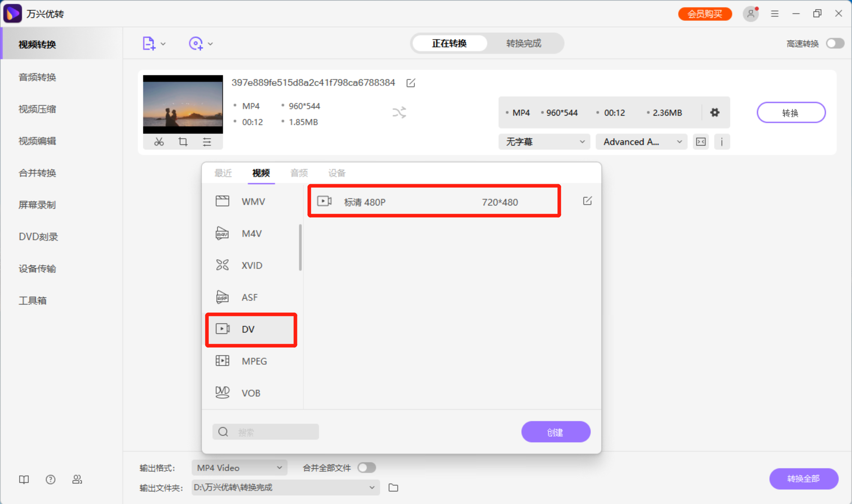Expand the 无字幕 subtitle dropdown

(x=544, y=142)
